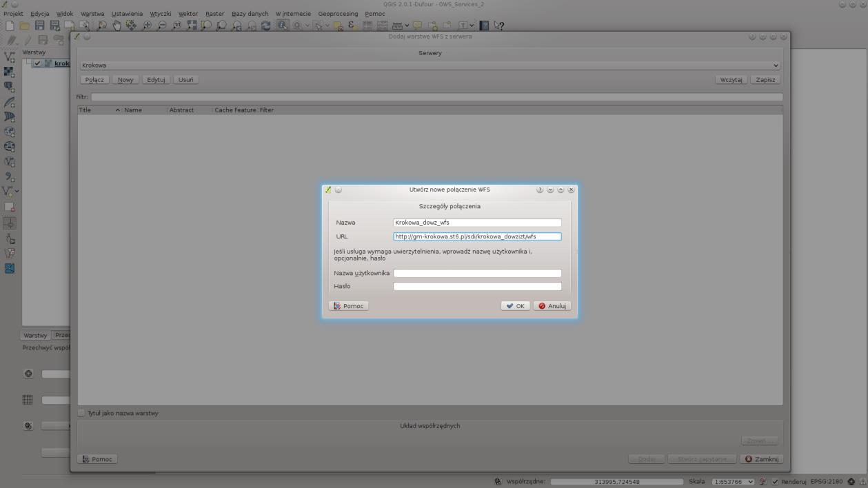Click the Save project icon in main toolbar
The image size is (868, 488).
click(x=41, y=26)
